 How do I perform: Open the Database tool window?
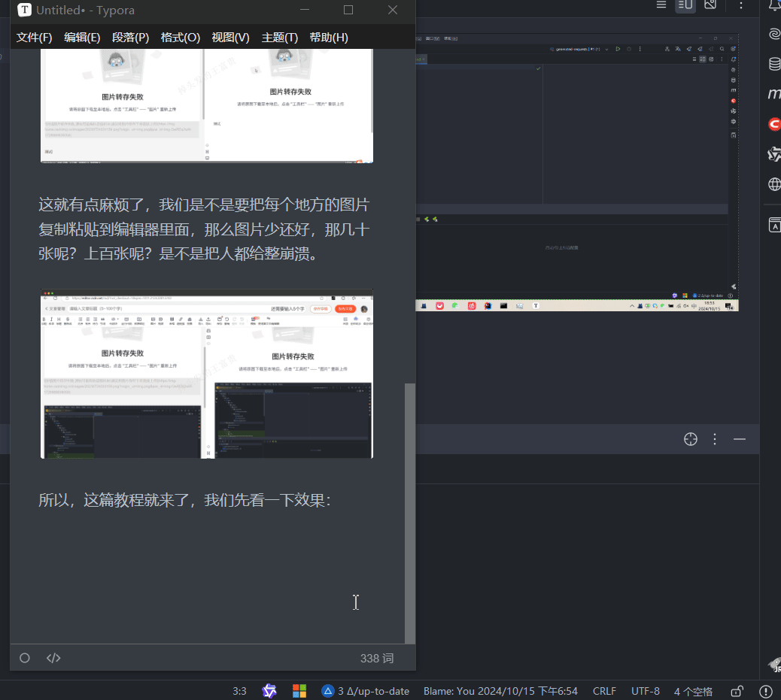[774, 64]
